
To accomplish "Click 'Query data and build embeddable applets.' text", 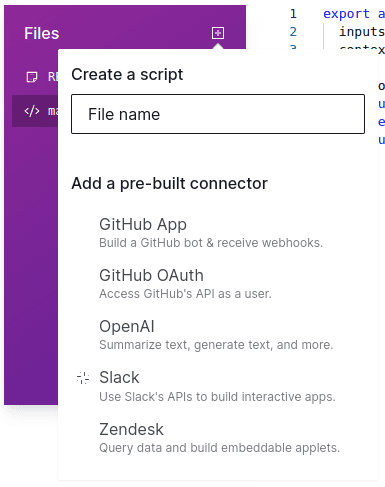I will [219, 448].
